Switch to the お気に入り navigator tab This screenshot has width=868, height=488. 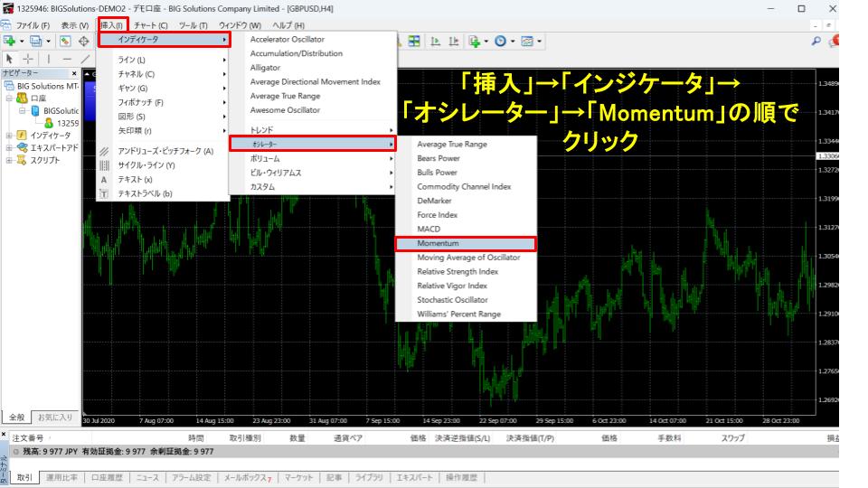[x=54, y=418]
